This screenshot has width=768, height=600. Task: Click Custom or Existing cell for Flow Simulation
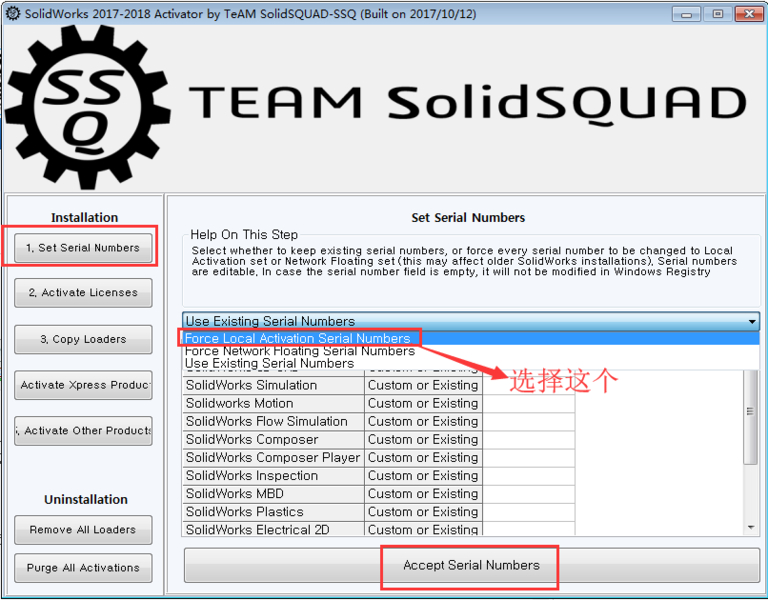tap(423, 422)
